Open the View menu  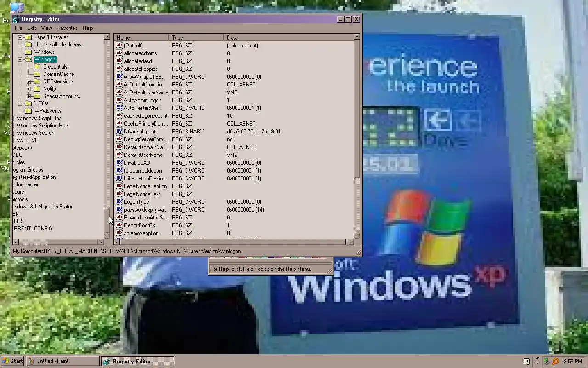coord(46,28)
